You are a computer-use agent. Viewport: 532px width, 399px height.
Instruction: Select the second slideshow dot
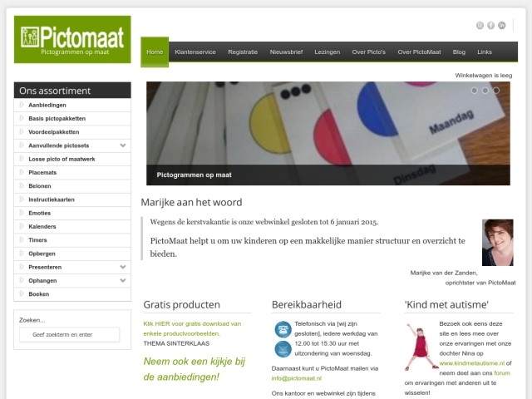485,91
